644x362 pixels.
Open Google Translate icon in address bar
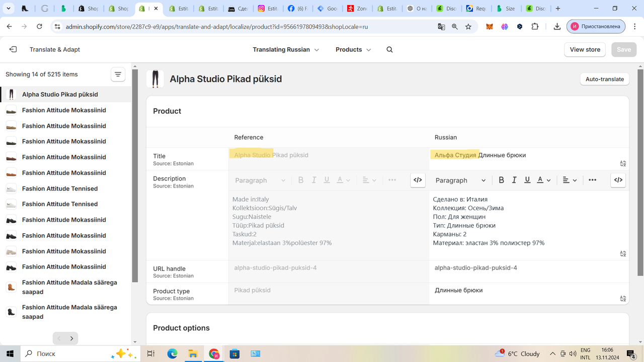click(x=441, y=27)
